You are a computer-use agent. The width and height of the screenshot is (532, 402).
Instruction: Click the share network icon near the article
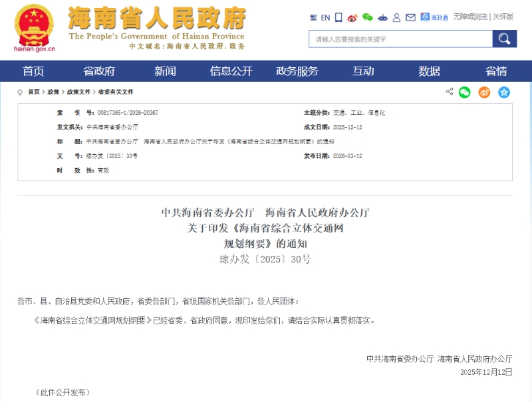click(x=450, y=91)
